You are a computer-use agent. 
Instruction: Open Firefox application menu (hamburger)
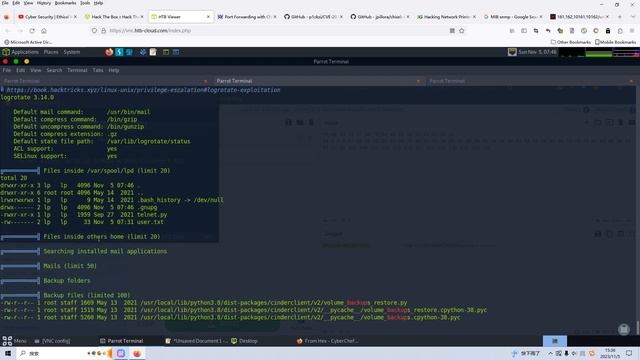632,31
